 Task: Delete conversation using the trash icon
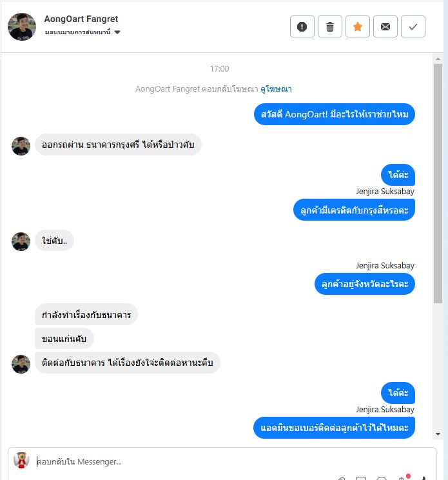pos(330,26)
